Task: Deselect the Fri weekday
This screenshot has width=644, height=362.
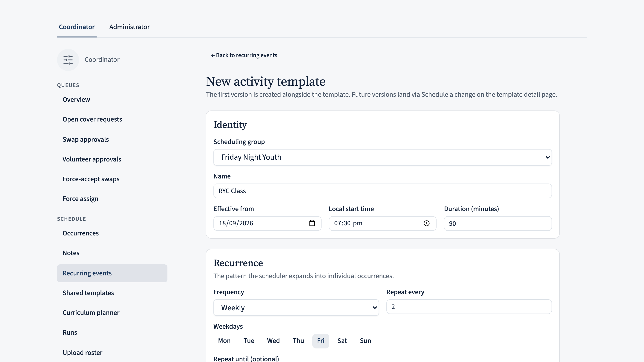Action: coord(321,341)
